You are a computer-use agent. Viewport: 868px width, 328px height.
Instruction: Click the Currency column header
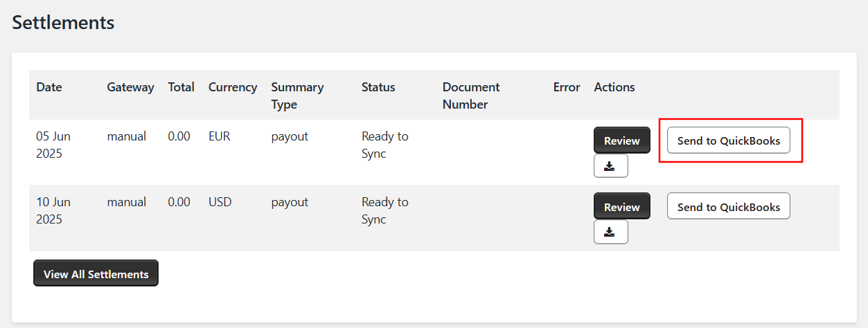233,87
